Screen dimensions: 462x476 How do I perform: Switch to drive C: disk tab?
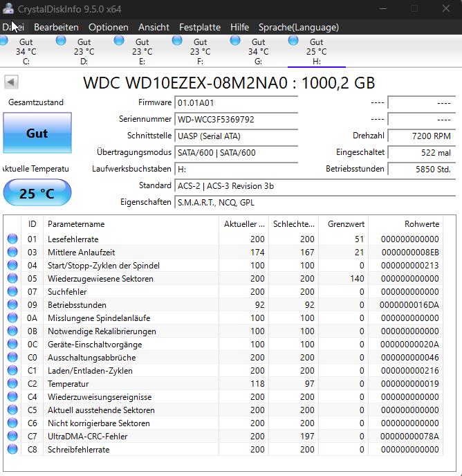click(26, 51)
